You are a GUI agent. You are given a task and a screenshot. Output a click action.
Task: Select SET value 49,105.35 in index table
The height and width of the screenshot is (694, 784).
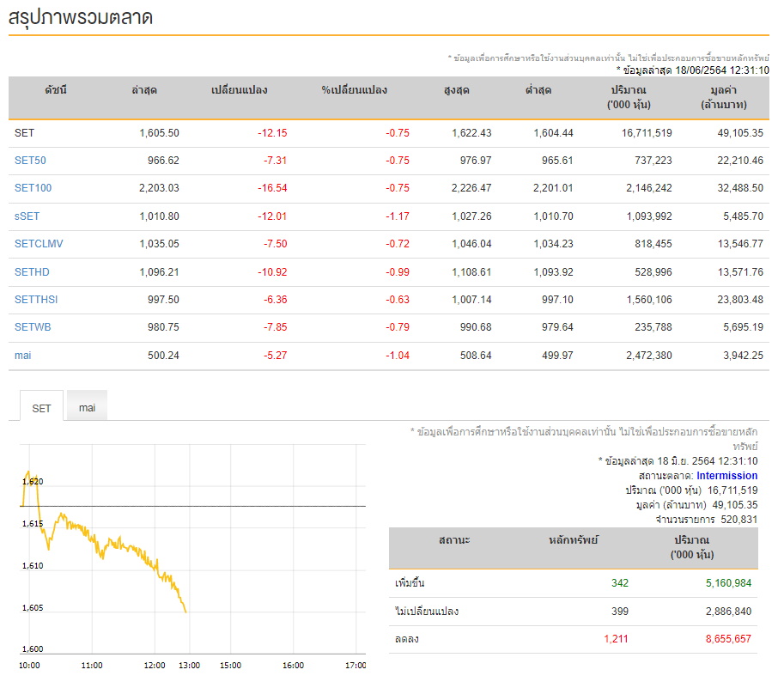tap(740, 133)
